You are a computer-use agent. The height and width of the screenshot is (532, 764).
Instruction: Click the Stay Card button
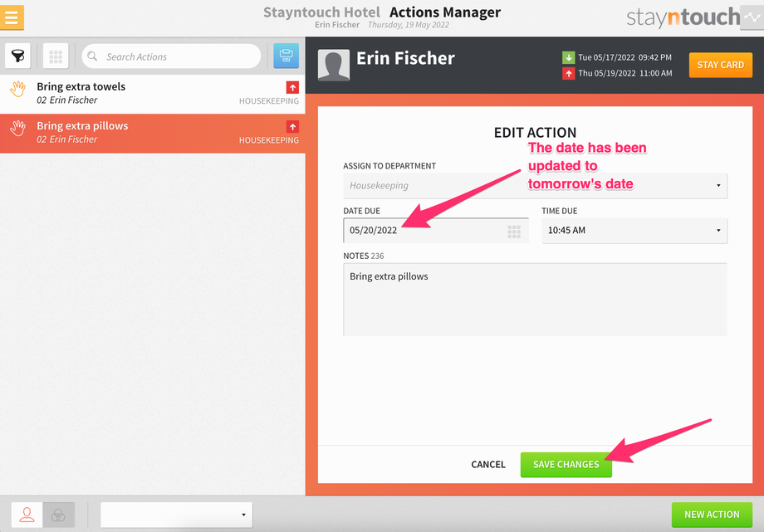(721, 65)
